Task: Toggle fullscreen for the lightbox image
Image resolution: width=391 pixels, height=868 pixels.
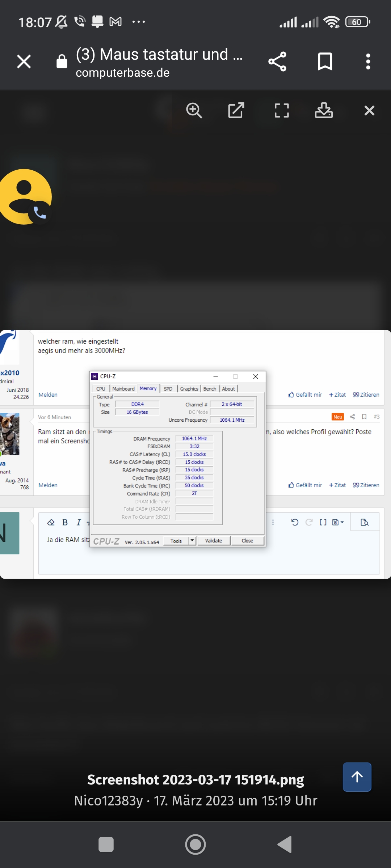Action: pyautogui.click(x=282, y=110)
